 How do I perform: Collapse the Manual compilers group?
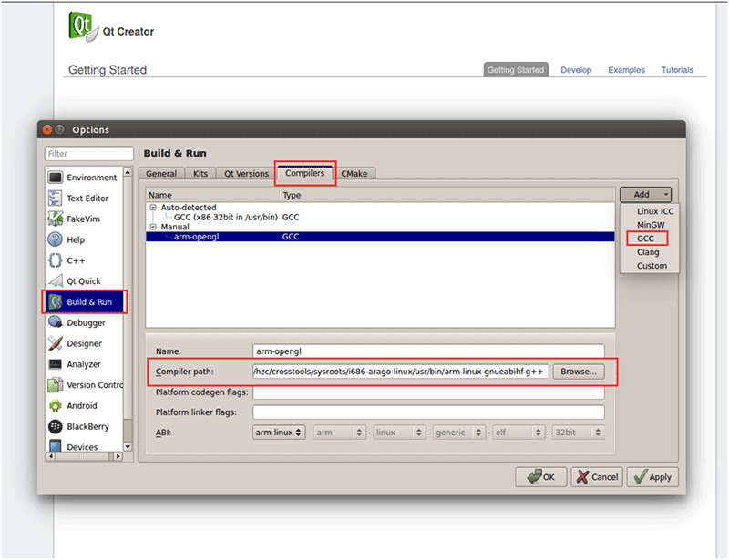coord(153,227)
